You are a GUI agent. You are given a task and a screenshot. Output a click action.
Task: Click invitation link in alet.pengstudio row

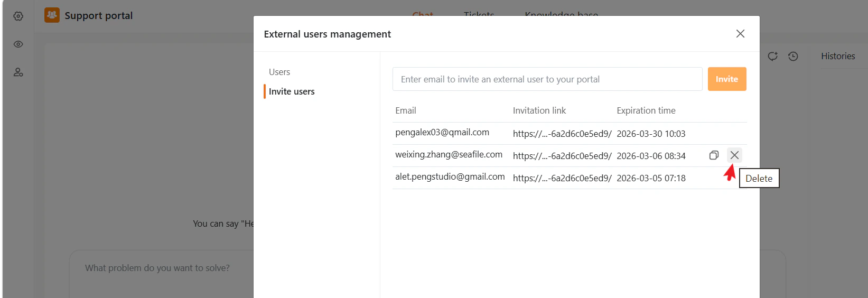click(562, 178)
